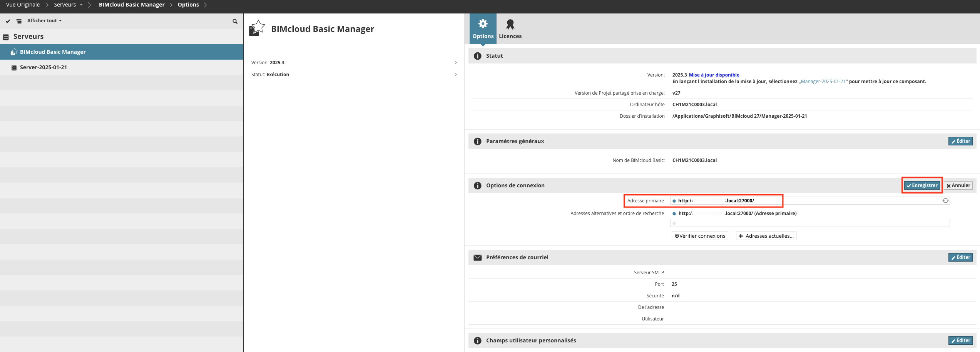This screenshot has width=980, height=352.
Task: Click the Dossier d'installation path text
Action: pyautogui.click(x=739, y=116)
